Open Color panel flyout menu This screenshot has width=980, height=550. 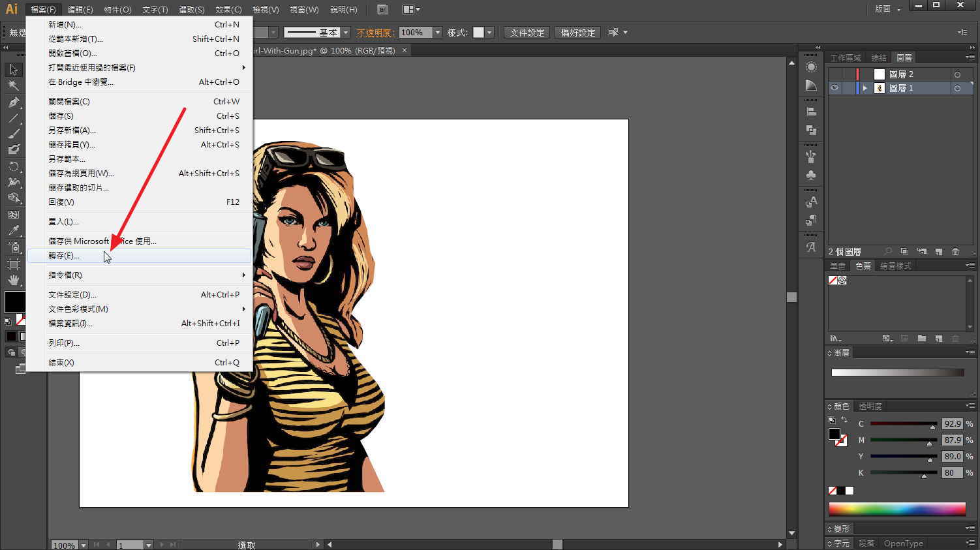tap(970, 406)
